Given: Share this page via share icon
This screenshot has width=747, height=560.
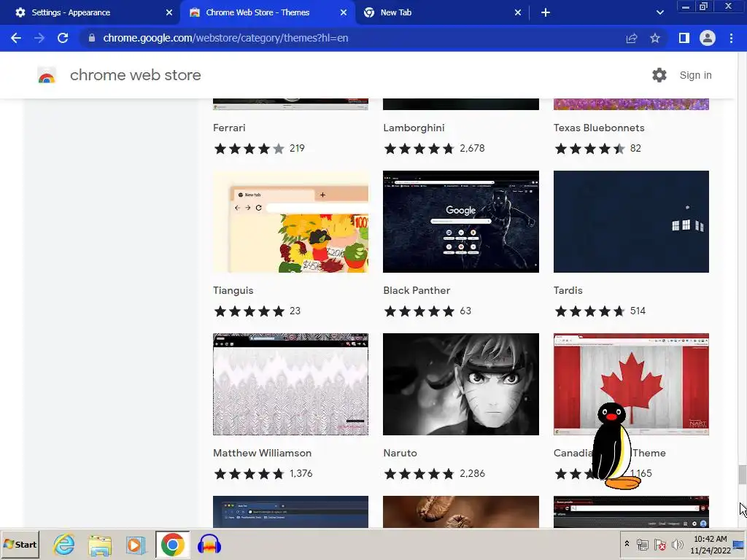Looking at the screenshot, I should click(x=632, y=38).
